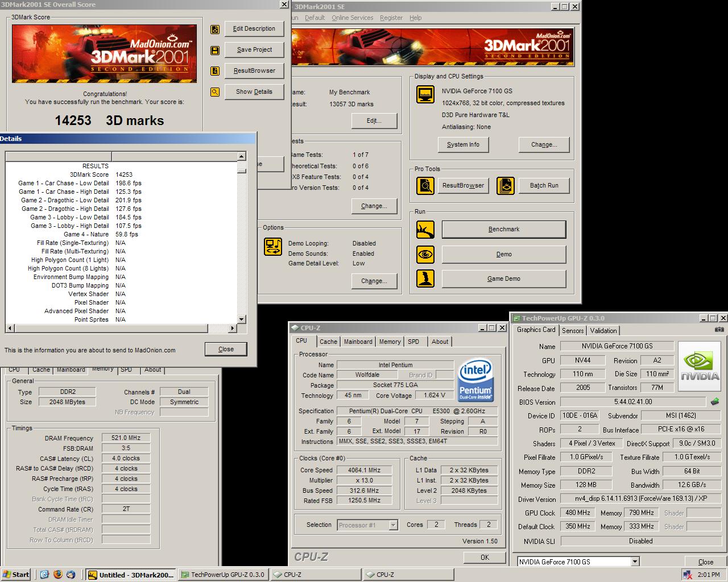Click the Edit Description icon in score window
Viewport: 728px width, 582px height.
[215, 30]
